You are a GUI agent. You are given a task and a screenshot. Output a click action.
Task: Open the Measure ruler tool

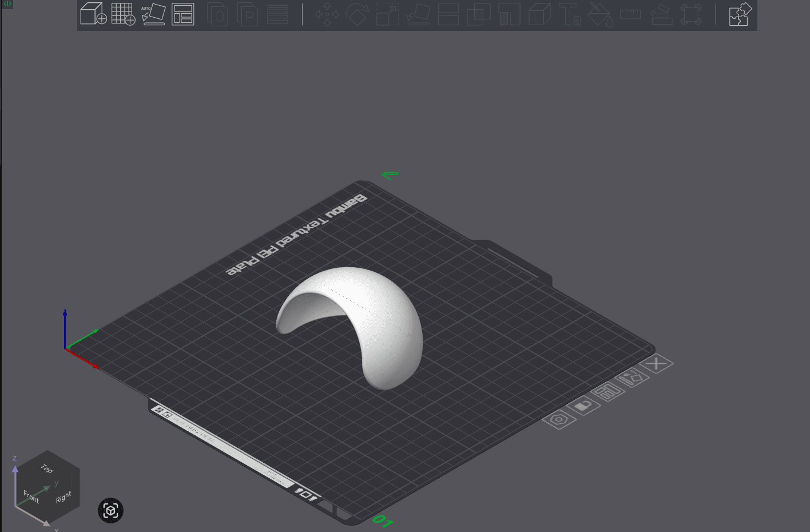(630, 13)
